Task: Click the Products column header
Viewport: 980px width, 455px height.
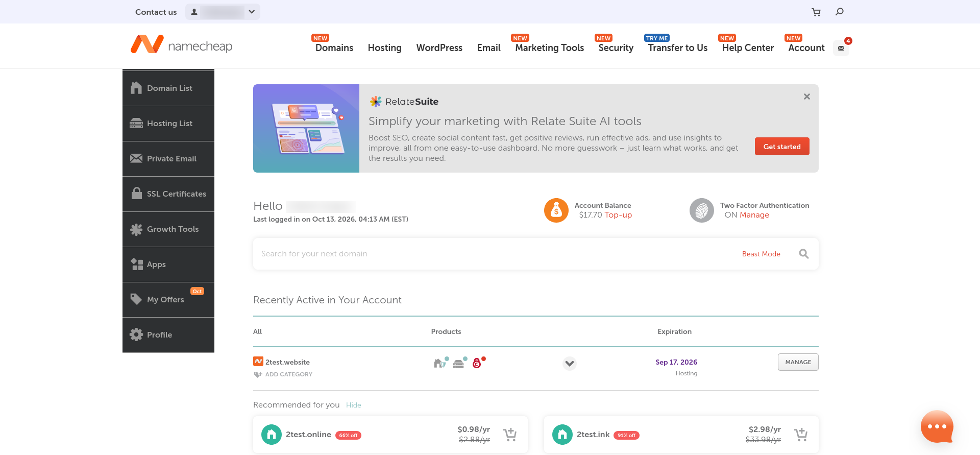Action: point(446,331)
